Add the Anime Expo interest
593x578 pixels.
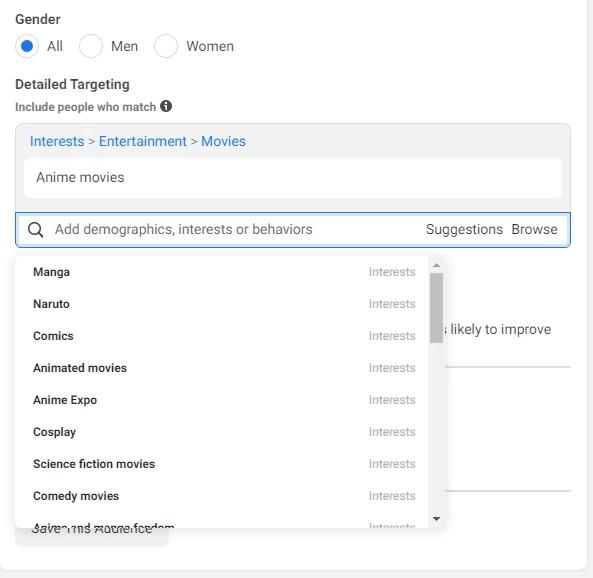(x=222, y=400)
